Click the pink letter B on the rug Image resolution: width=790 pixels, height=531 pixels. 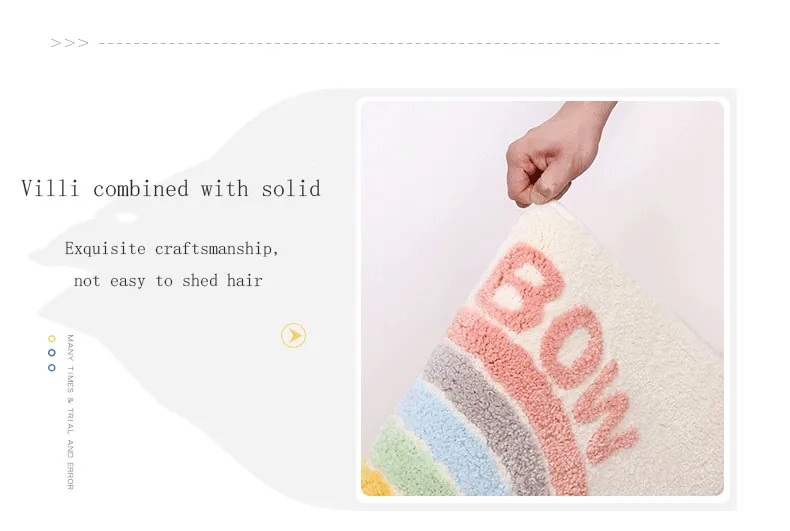pyautogui.click(x=519, y=286)
